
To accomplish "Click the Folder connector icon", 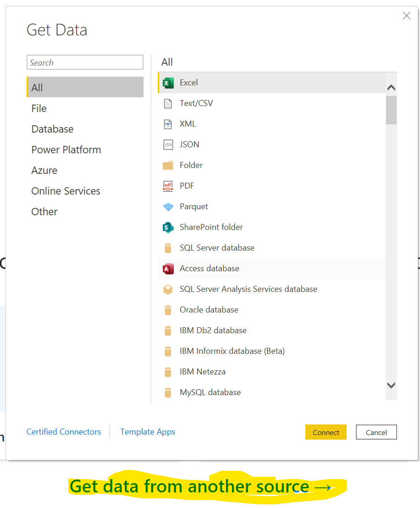I will click(168, 166).
